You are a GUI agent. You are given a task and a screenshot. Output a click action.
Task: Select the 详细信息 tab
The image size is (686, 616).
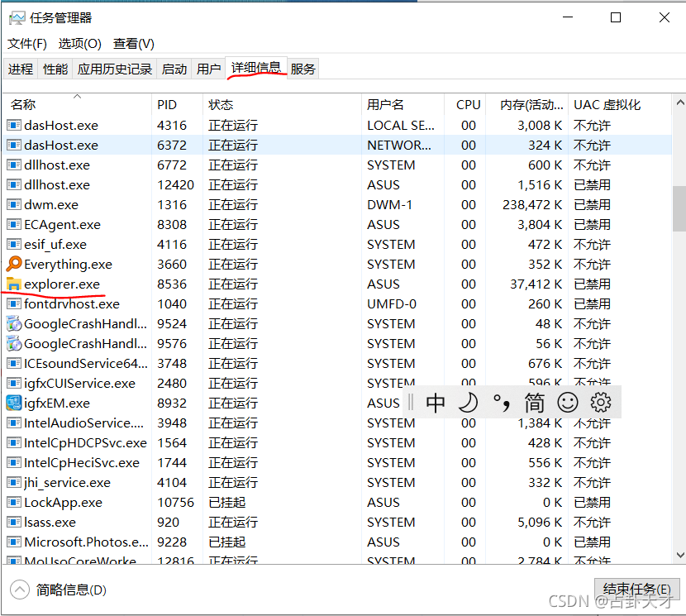[x=256, y=68]
